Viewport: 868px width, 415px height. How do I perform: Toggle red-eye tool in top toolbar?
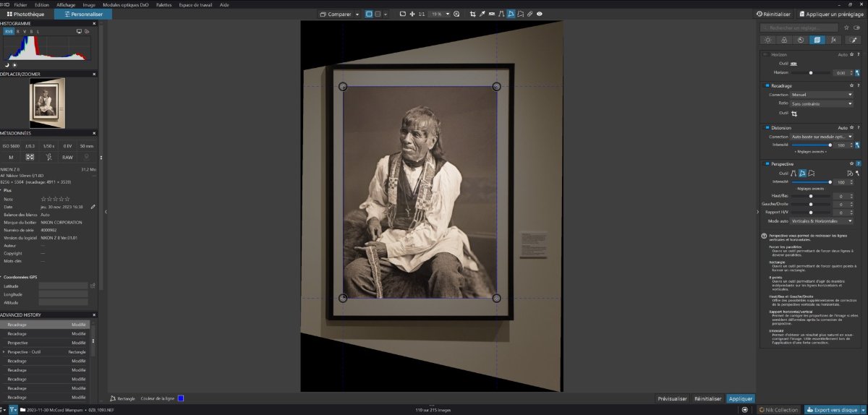coord(540,14)
